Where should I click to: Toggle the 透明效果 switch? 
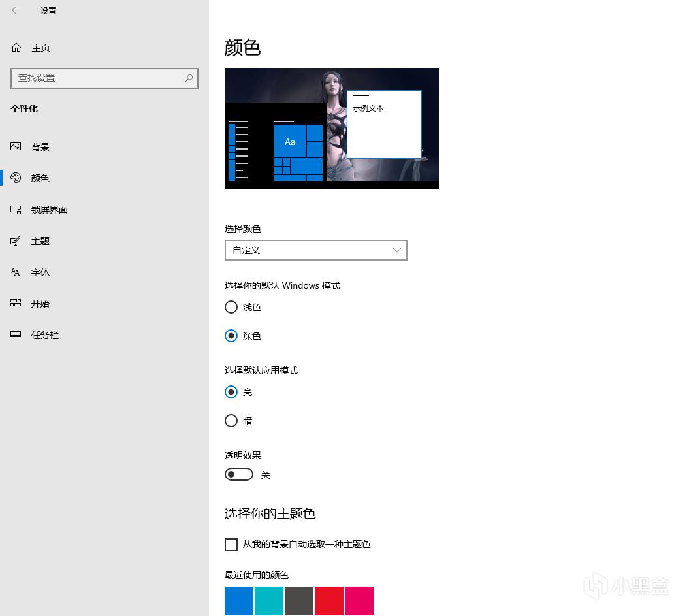239,474
